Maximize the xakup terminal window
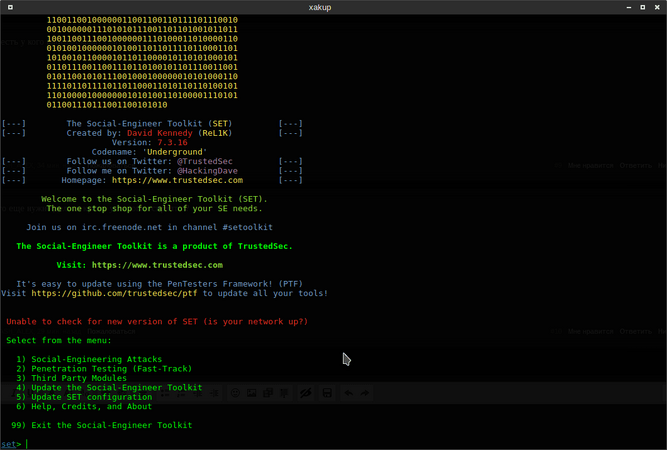The height and width of the screenshot is (450, 667). tap(643, 7)
